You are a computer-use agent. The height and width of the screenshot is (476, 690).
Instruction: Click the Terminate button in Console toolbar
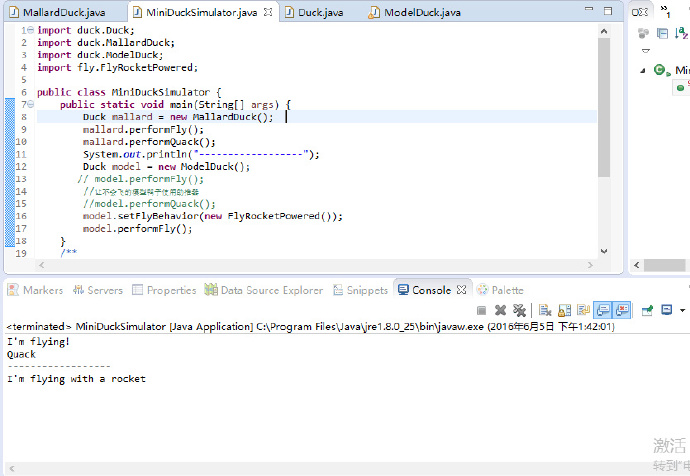(481, 311)
